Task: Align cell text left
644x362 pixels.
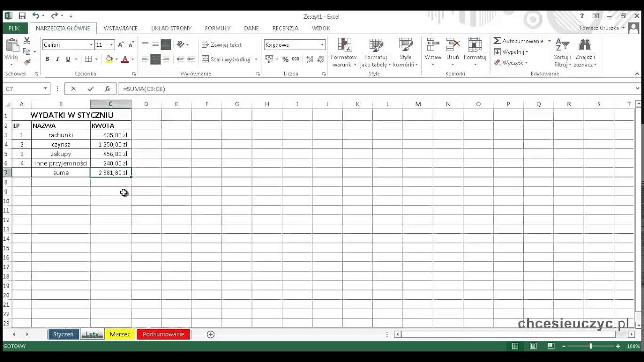Action: pyautogui.click(x=145, y=59)
